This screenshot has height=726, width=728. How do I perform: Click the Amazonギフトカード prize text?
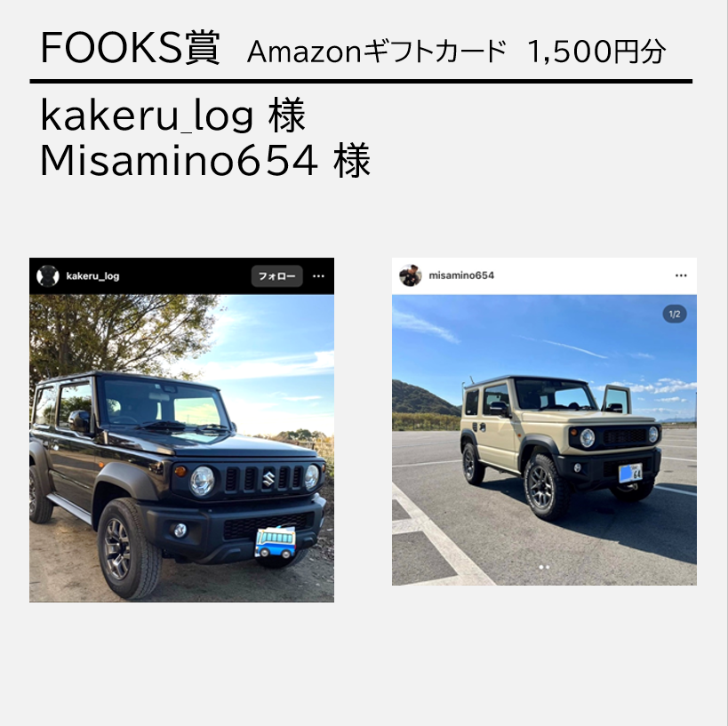377,52
